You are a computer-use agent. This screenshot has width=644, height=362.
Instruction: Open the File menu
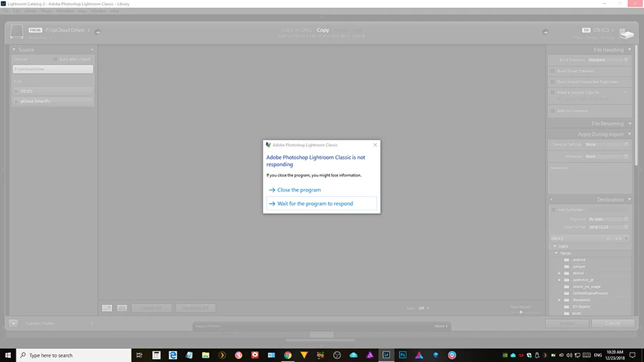5,11
